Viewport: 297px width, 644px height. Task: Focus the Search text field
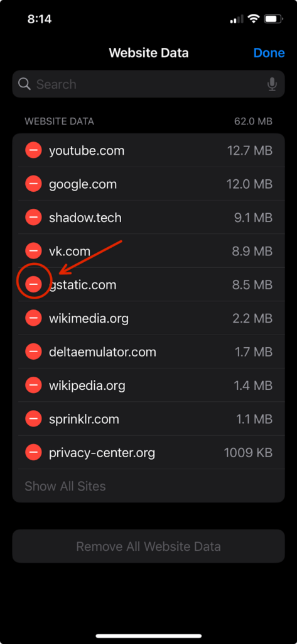pyautogui.click(x=148, y=84)
